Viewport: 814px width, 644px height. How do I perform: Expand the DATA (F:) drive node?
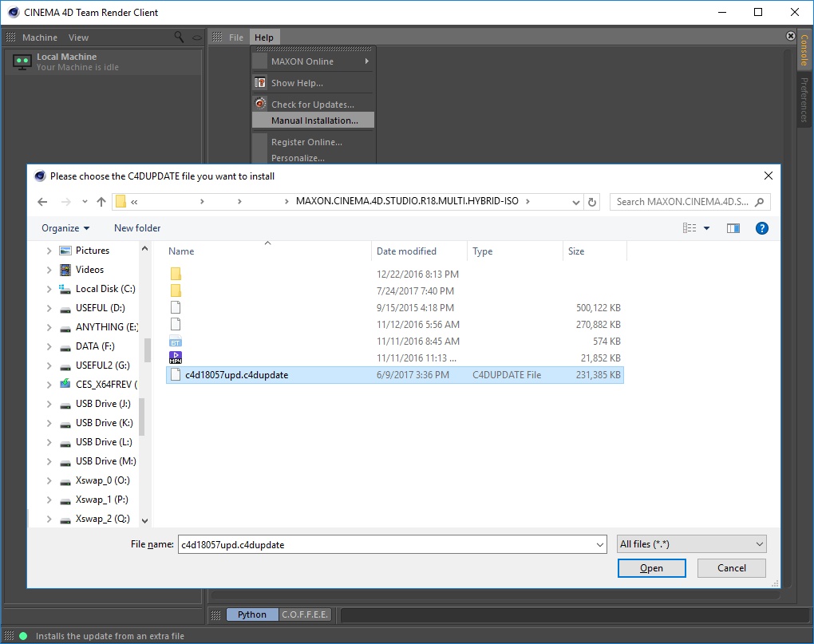tap(49, 346)
